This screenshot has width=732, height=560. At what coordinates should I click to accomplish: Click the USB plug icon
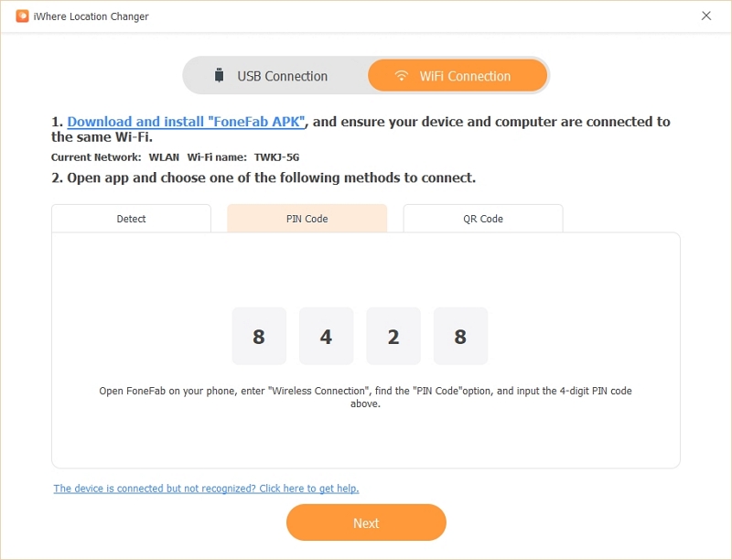pyautogui.click(x=219, y=75)
